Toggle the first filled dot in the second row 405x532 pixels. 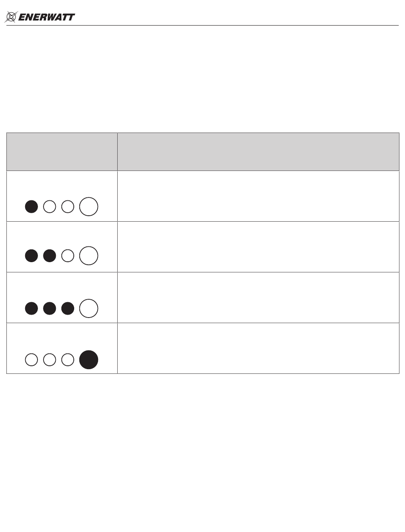32,256
